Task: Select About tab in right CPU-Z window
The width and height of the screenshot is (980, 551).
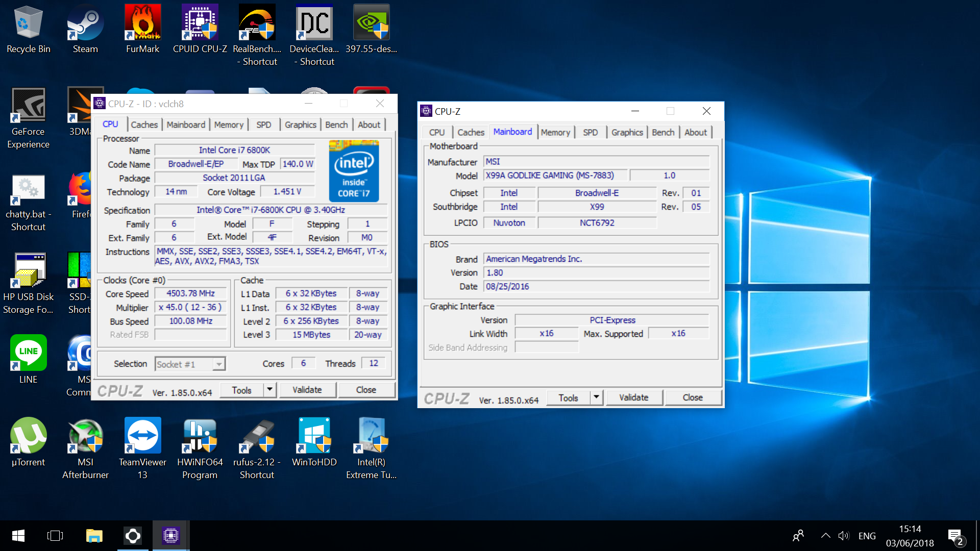Action: click(696, 132)
